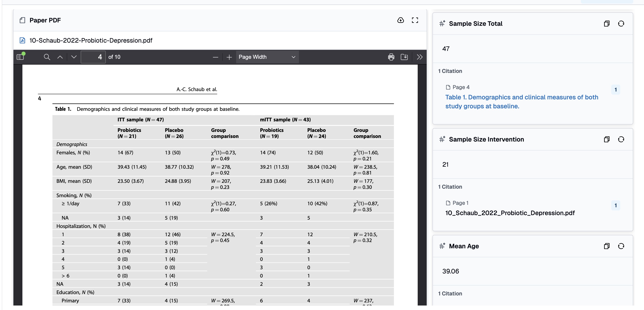Enter fullscreen for the Paper PDF panel
The width and height of the screenshot is (644, 310).
(x=415, y=20)
